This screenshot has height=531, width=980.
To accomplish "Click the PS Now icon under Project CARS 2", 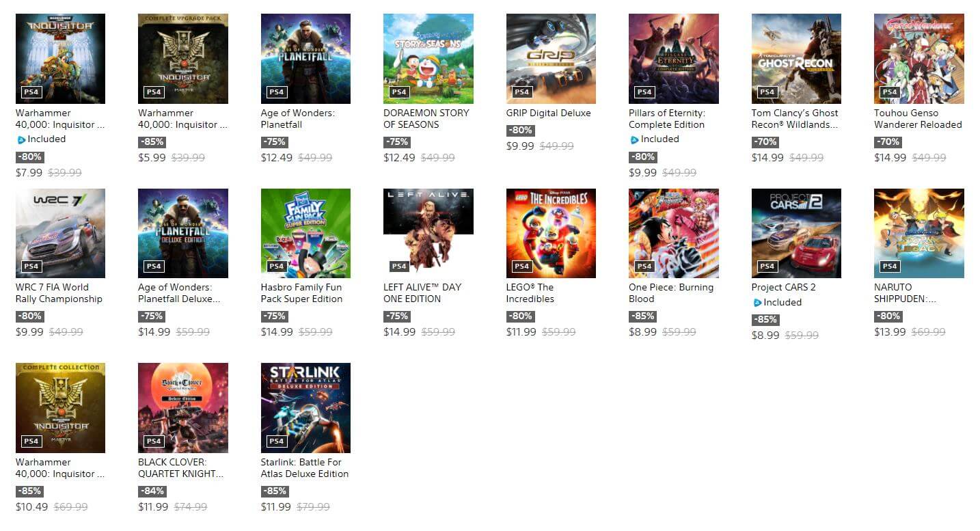I will pyautogui.click(x=757, y=302).
